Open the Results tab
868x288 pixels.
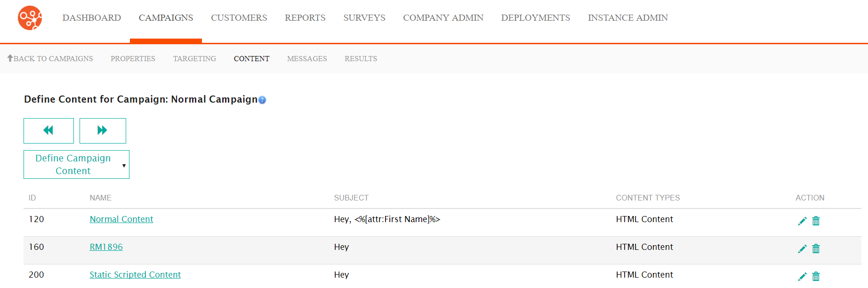click(361, 58)
